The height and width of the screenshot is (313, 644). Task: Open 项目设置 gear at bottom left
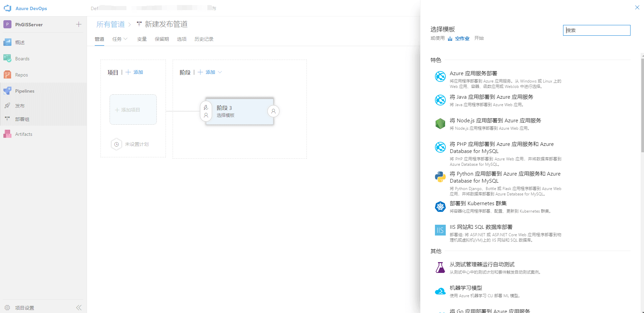tap(7, 308)
